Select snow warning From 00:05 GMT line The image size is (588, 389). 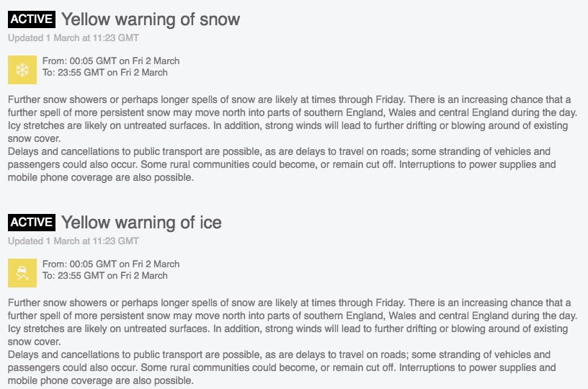(111, 61)
